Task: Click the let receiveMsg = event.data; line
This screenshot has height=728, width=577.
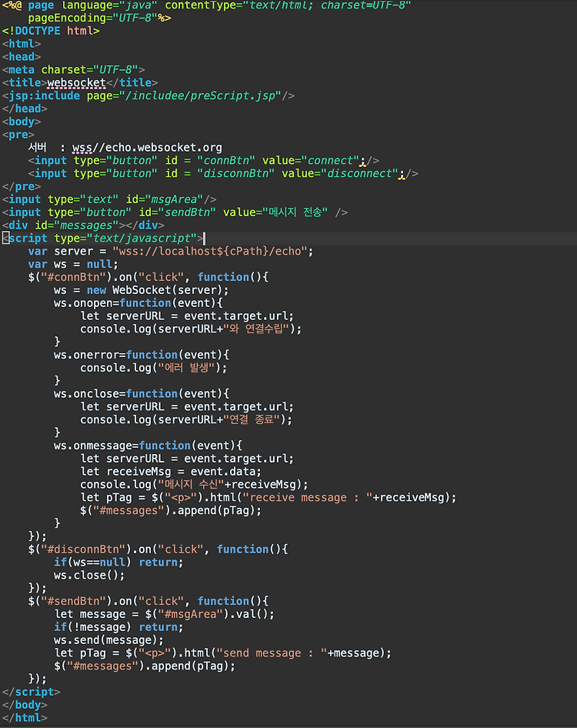Action: [171, 473]
